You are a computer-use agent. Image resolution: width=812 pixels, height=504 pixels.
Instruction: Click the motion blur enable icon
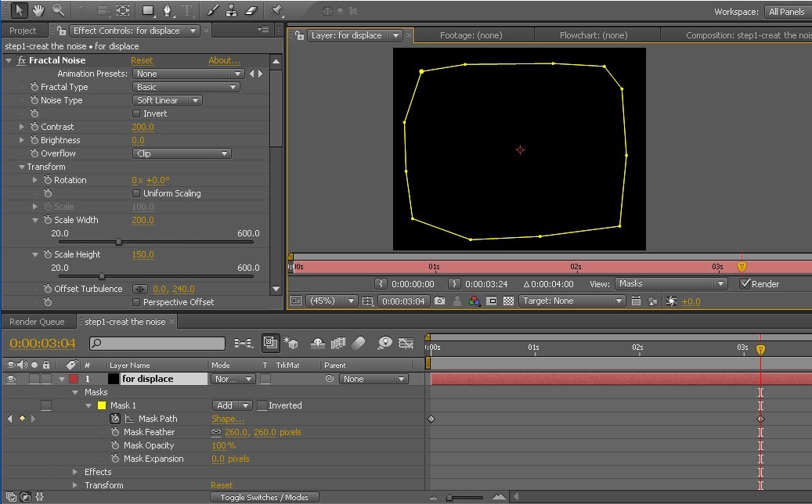pyautogui.click(x=359, y=343)
